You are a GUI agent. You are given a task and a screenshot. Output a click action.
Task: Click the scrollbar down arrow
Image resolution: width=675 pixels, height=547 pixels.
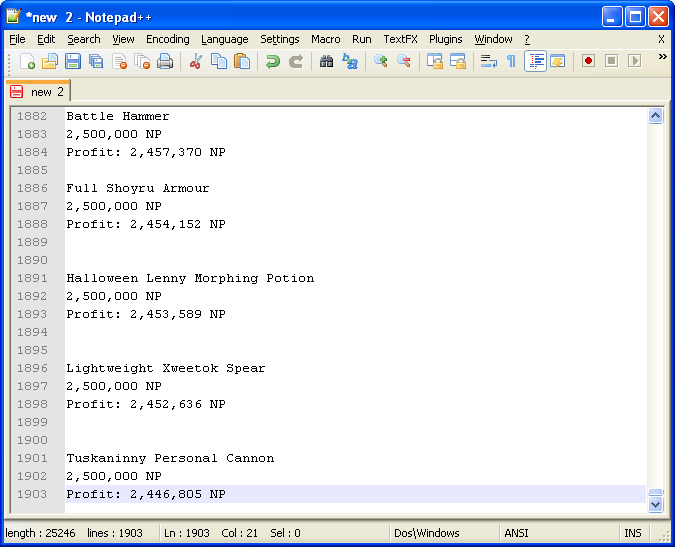pos(655,505)
